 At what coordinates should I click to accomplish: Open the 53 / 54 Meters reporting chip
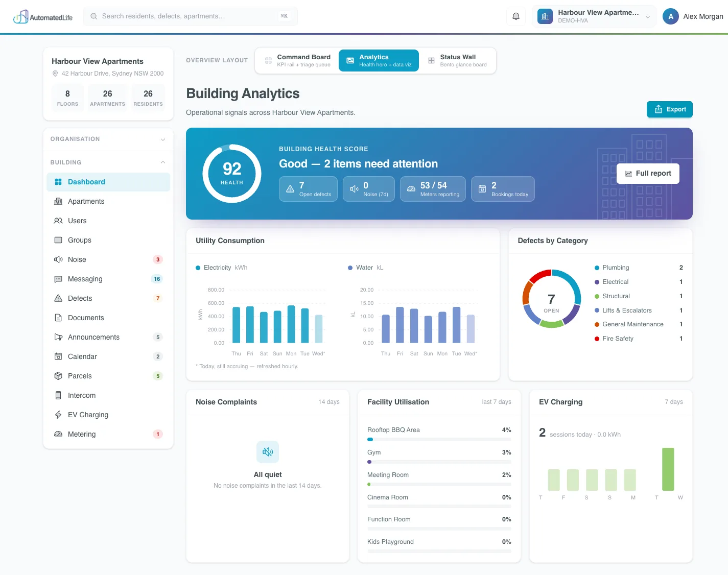click(x=433, y=189)
